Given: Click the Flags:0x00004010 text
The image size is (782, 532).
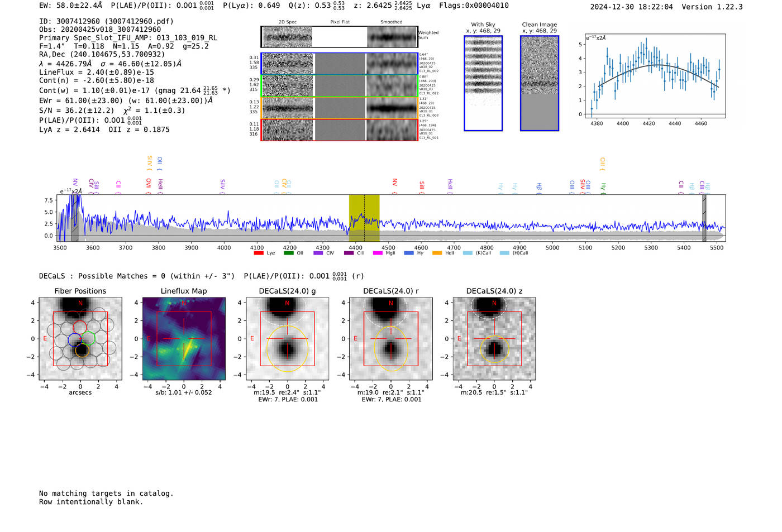Looking at the screenshot, I should pyautogui.click(x=474, y=6).
